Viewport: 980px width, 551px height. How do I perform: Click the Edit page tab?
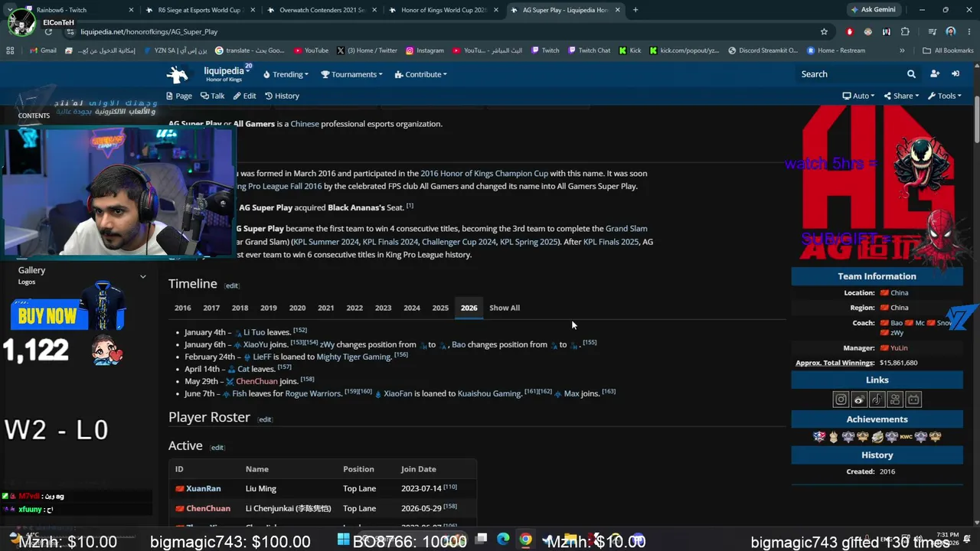coord(244,96)
